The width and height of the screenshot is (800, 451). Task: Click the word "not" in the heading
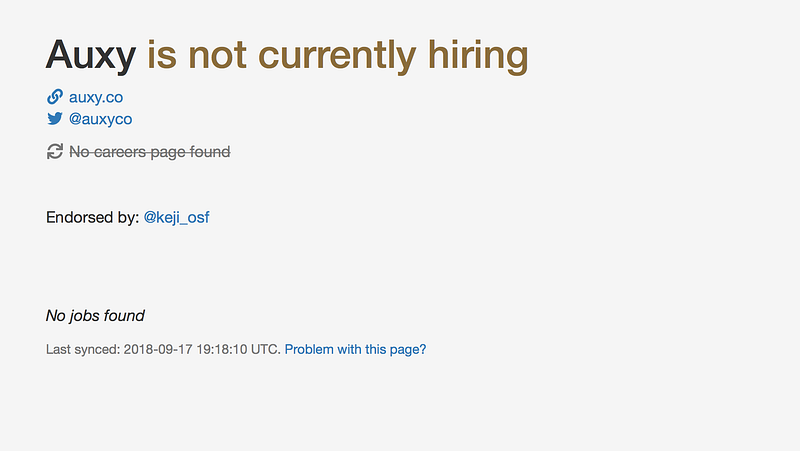217,56
